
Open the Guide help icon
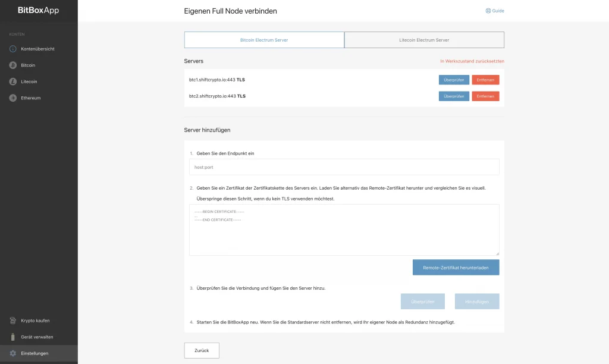pyautogui.click(x=488, y=11)
